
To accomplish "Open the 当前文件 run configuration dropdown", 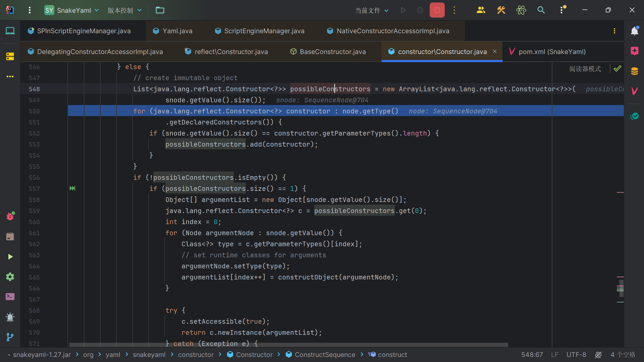I will 372,10.
